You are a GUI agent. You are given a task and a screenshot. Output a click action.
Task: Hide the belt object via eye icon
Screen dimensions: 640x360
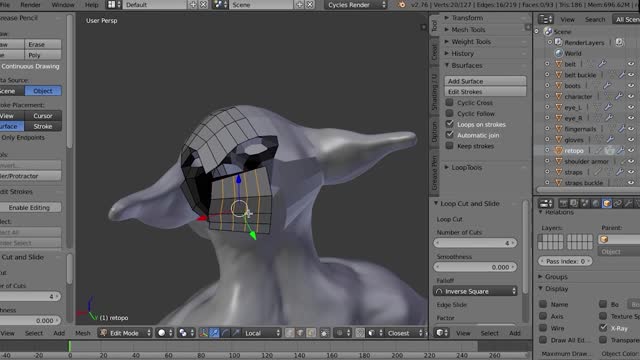click(631, 64)
